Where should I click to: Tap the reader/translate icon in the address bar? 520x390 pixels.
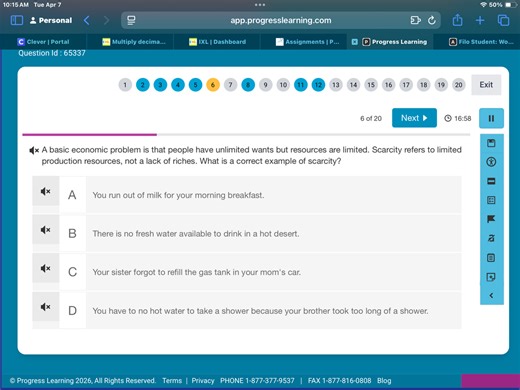(x=415, y=20)
